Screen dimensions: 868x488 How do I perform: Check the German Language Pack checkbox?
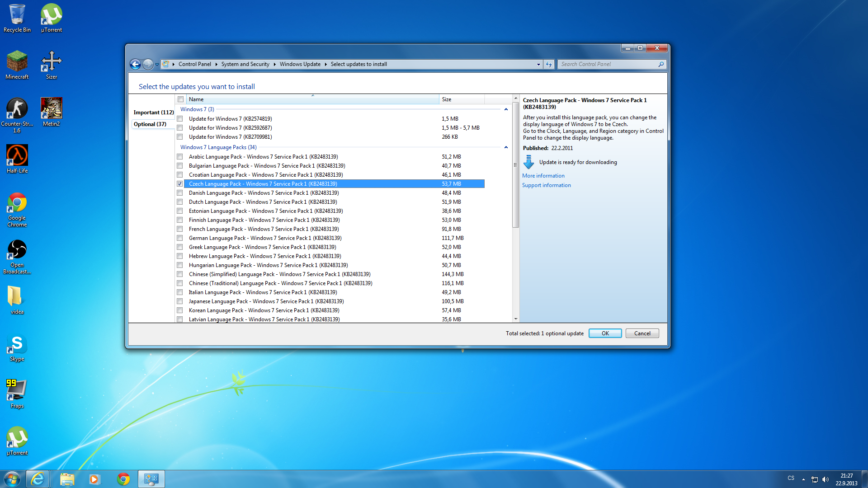180,238
